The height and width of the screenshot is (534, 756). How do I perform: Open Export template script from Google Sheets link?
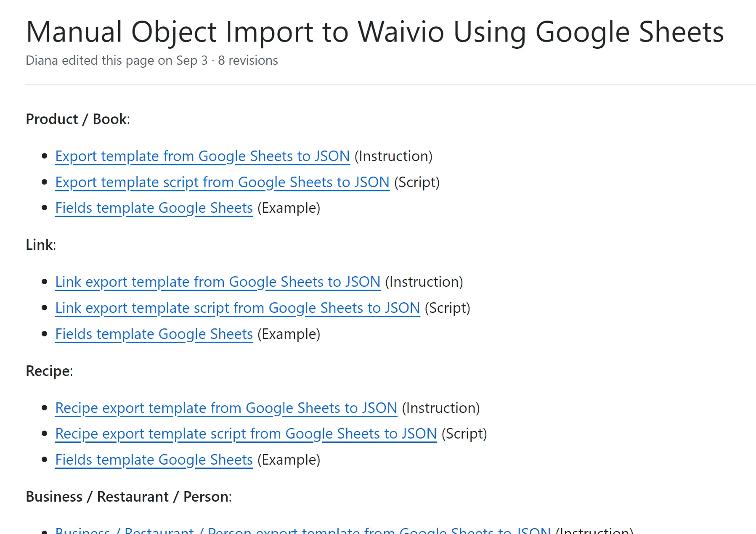tap(222, 182)
